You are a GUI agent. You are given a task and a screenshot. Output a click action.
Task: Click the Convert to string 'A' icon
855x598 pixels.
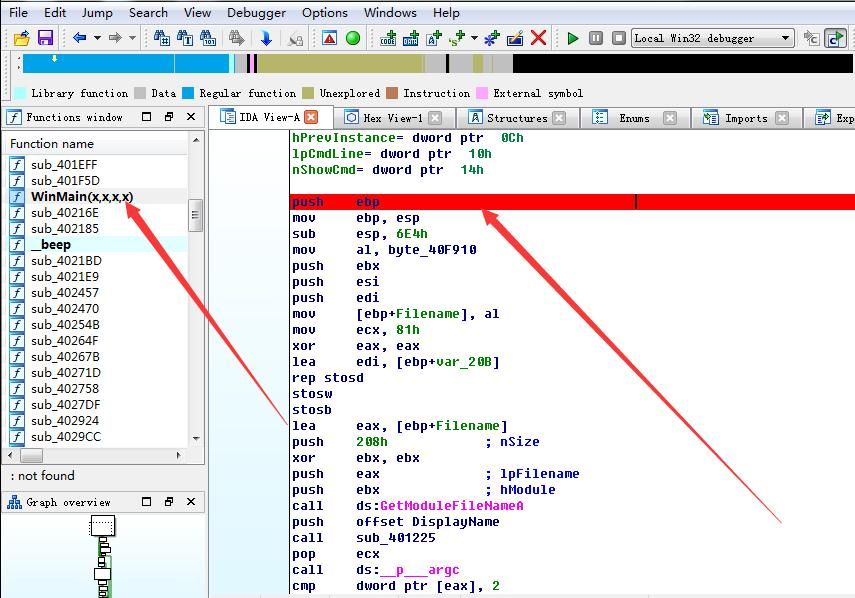pyautogui.click(x=434, y=38)
